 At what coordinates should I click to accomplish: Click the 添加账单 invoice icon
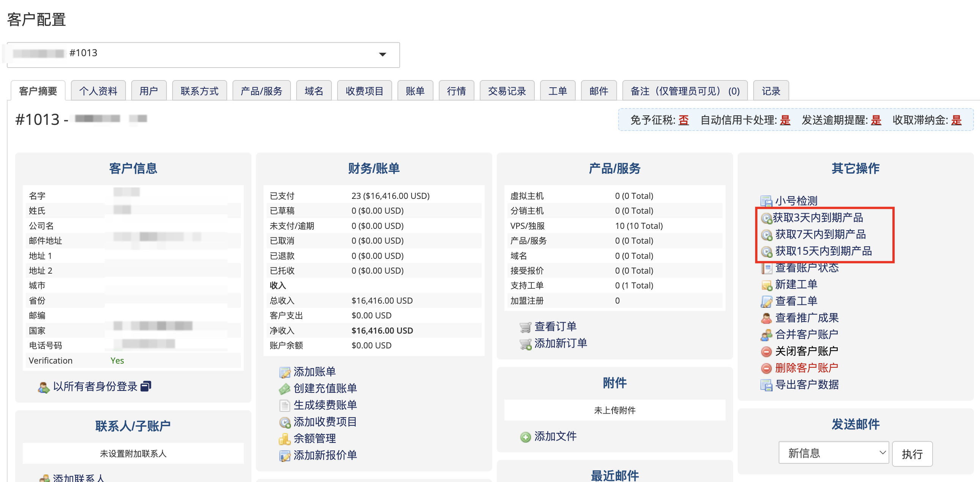[284, 372]
